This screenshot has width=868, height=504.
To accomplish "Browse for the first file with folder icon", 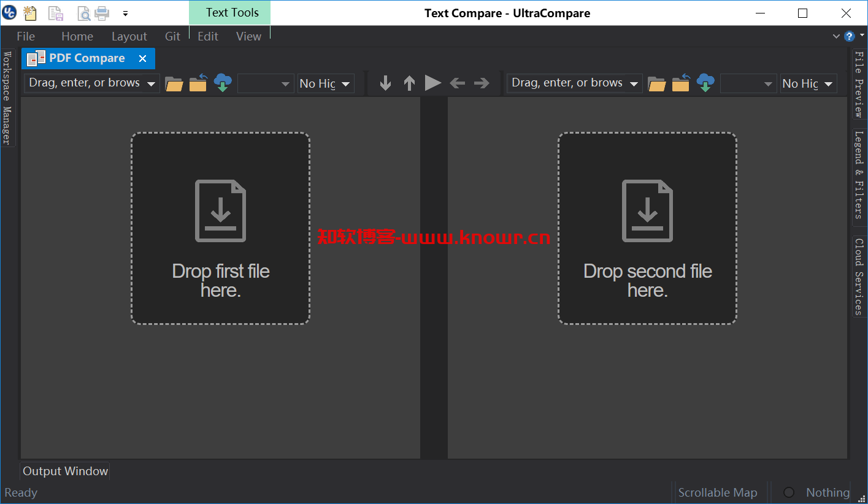I will [x=174, y=83].
